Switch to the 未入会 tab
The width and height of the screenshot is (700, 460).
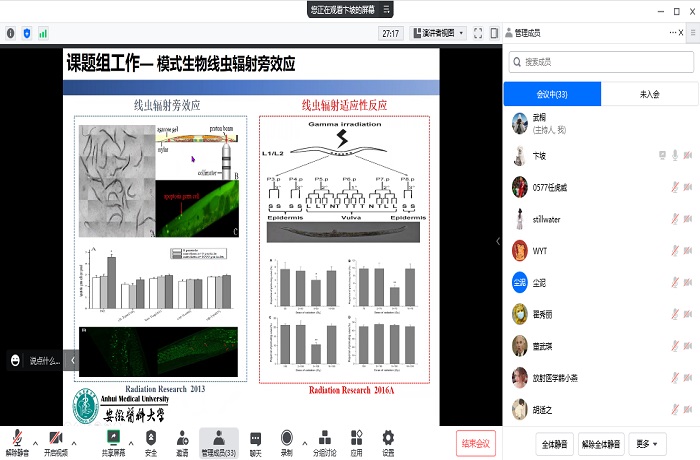tap(649, 94)
